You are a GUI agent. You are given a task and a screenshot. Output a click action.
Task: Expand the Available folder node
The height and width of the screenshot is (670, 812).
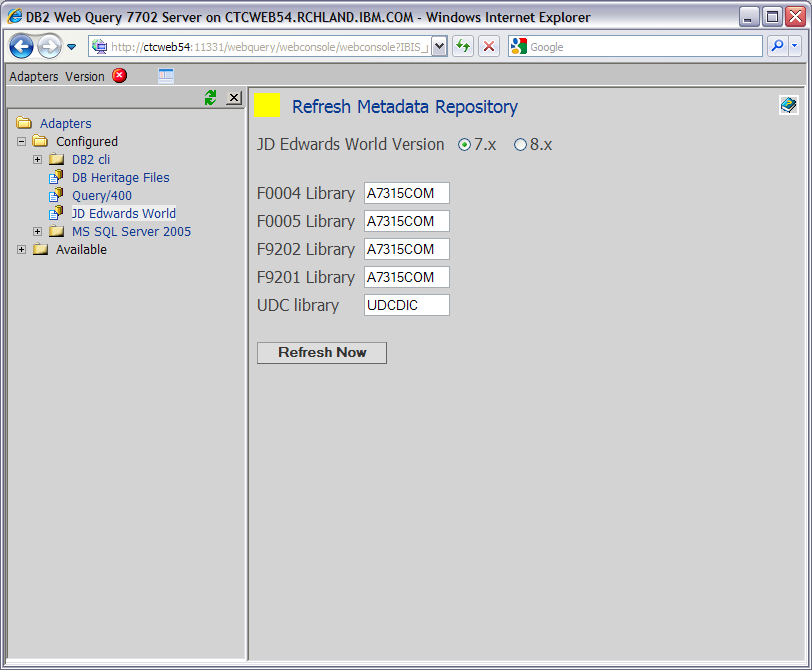click(21, 250)
